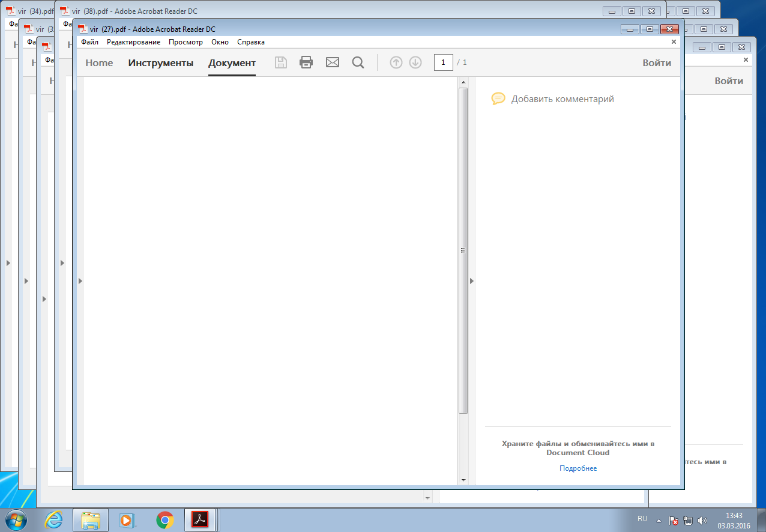Switch to the Инструменты tab
Image resolution: width=766 pixels, height=532 pixels.
coord(161,63)
